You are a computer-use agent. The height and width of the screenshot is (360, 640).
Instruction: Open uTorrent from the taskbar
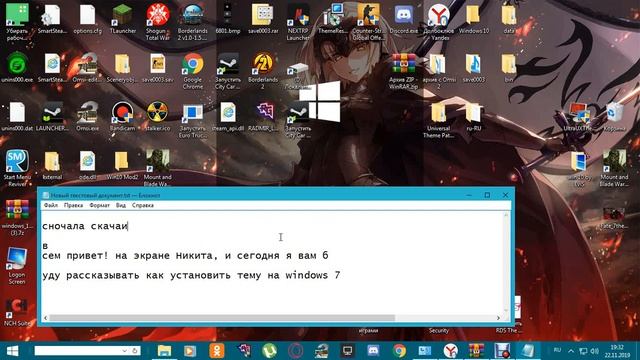tap(269, 351)
